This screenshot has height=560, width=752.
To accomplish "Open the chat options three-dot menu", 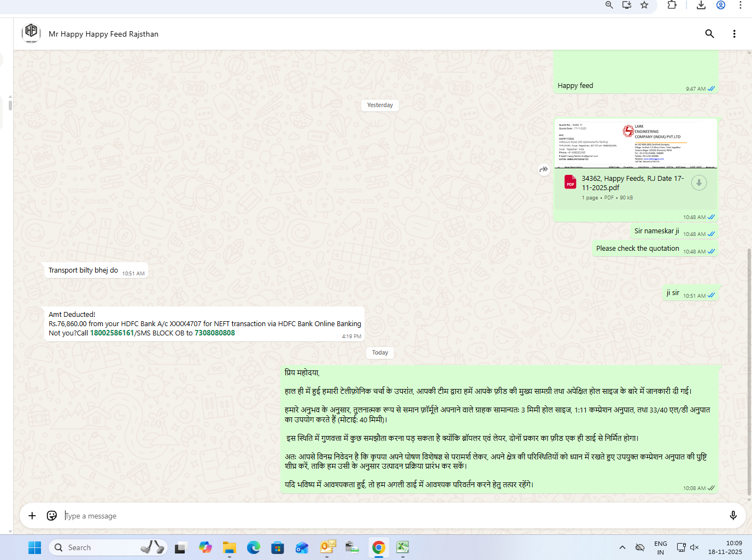I will [x=734, y=34].
